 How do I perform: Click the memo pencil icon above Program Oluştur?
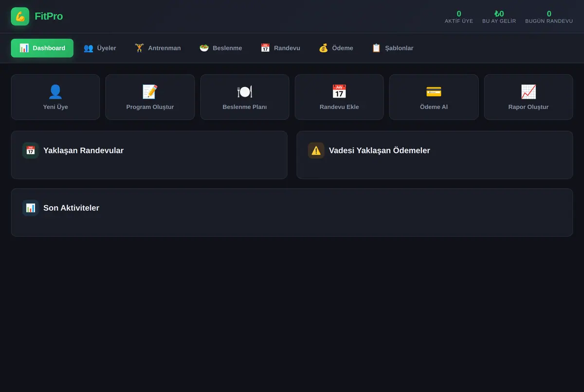click(150, 91)
